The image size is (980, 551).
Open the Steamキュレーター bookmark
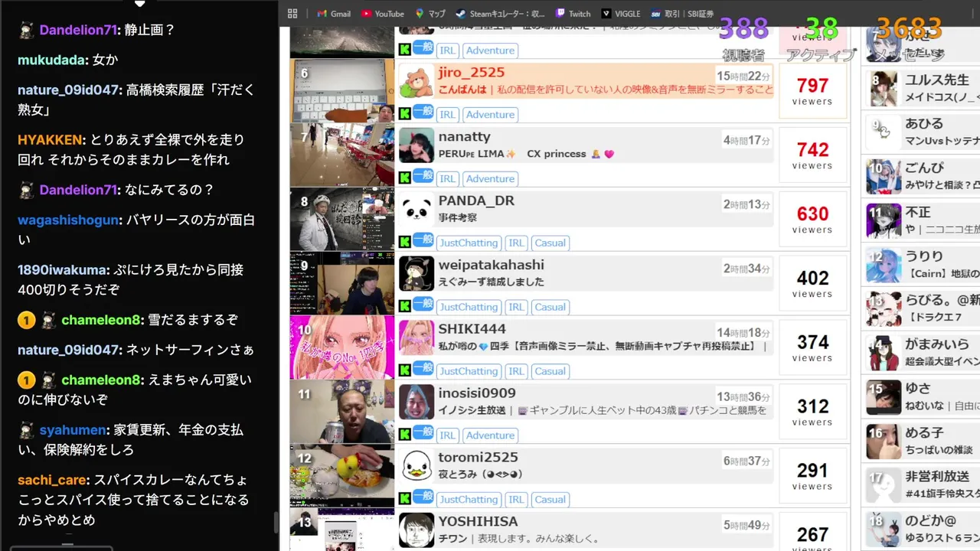point(500,14)
